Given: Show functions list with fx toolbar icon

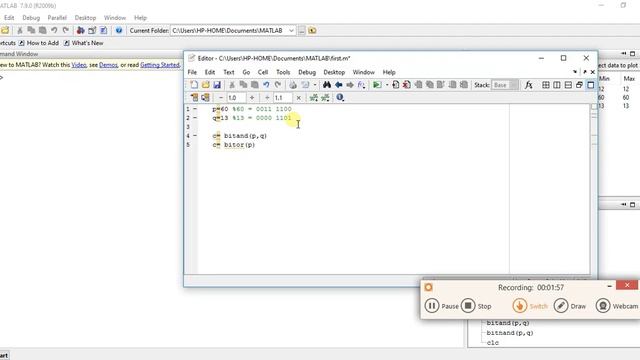Looking at the screenshot, I should tap(361, 85).
